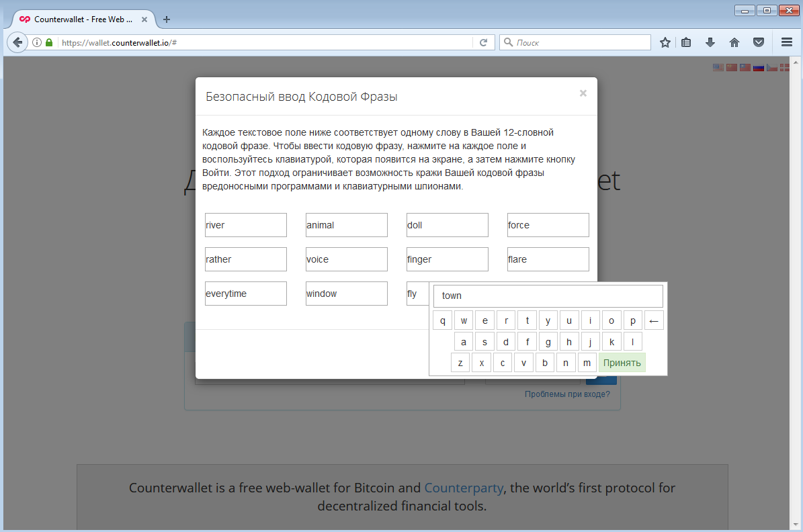The height and width of the screenshot is (532, 803).
Task: Switch language using the China flag
Action: [x=732, y=68]
